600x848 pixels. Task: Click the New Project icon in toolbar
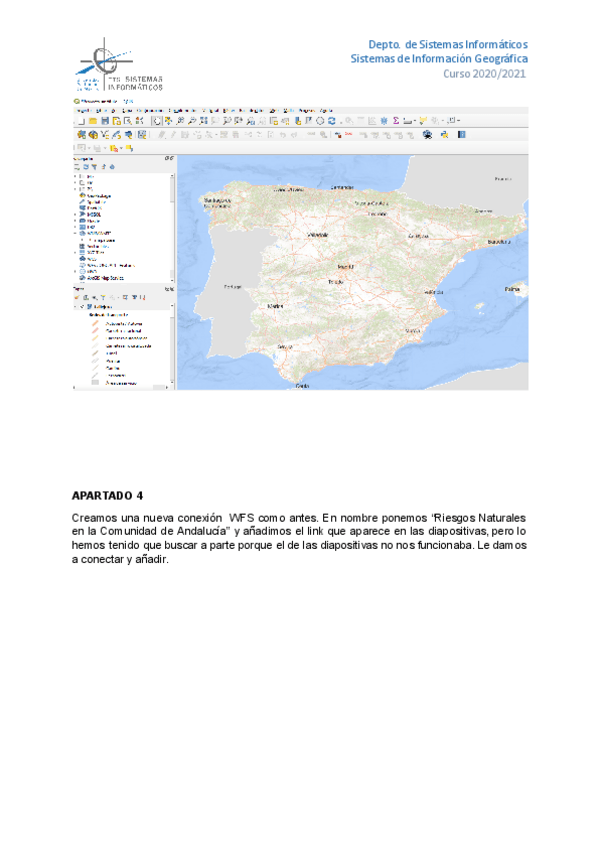(79, 120)
